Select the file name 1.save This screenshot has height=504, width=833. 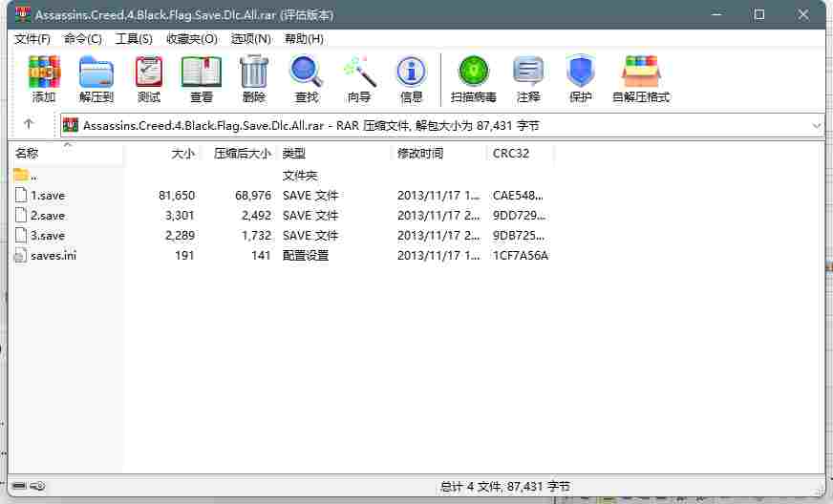pyautogui.click(x=48, y=196)
